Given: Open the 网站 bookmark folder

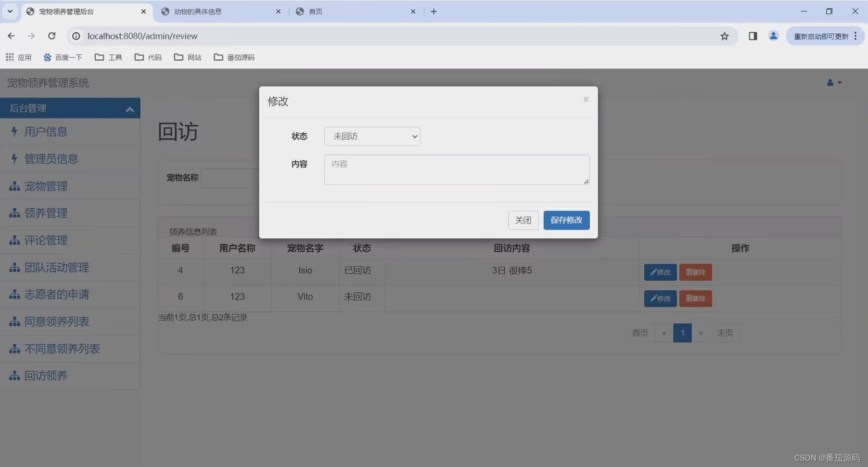Looking at the screenshot, I should click(x=188, y=57).
